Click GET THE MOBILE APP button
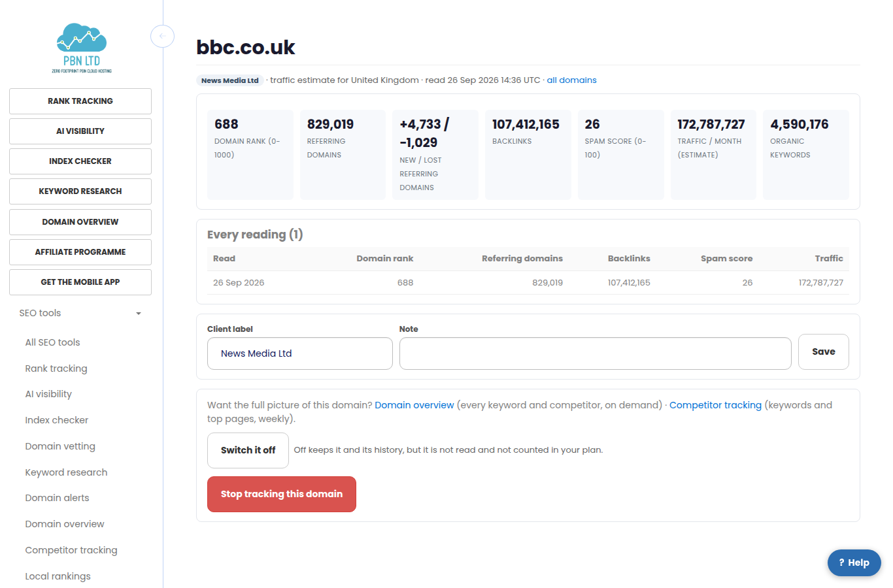Image resolution: width=893 pixels, height=588 pixels. pyautogui.click(x=80, y=282)
